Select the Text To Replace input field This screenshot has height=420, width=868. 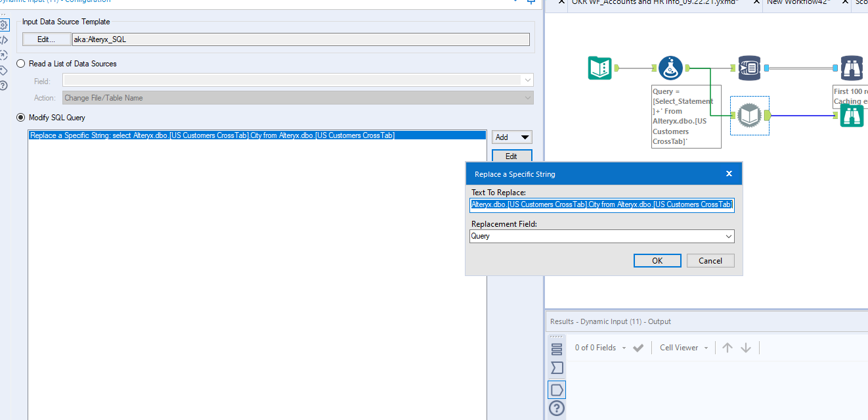(x=601, y=204)
